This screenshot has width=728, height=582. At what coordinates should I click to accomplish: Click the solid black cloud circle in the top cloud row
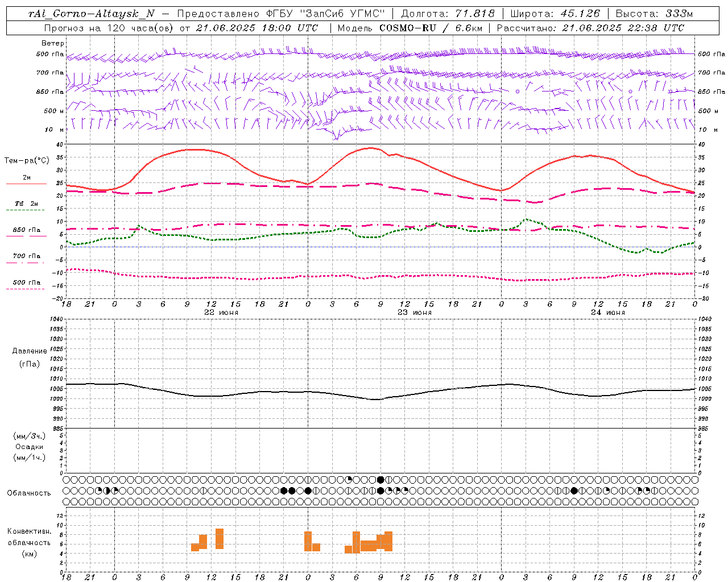pyautogui.click(x=380, y=480)
